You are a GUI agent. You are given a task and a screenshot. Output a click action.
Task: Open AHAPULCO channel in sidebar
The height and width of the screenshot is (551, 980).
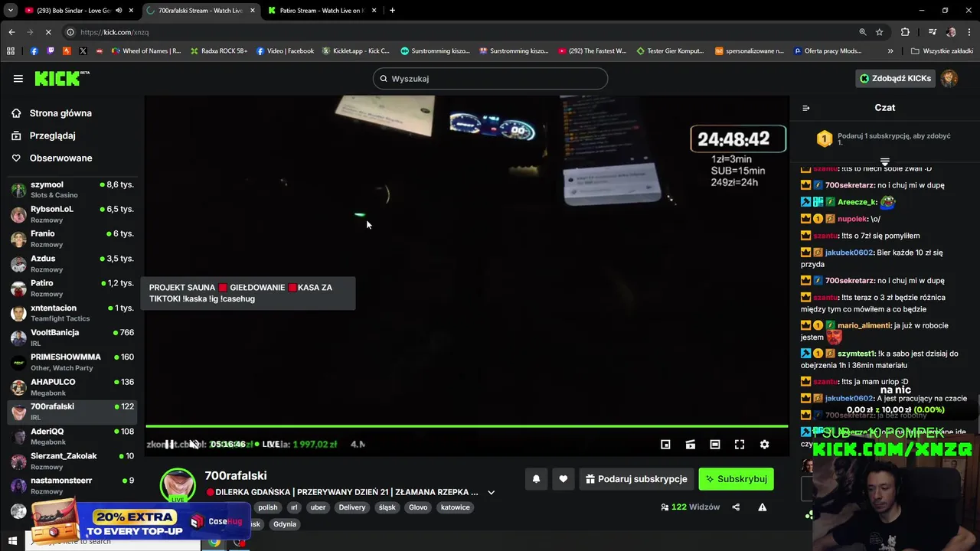[73, 387]
